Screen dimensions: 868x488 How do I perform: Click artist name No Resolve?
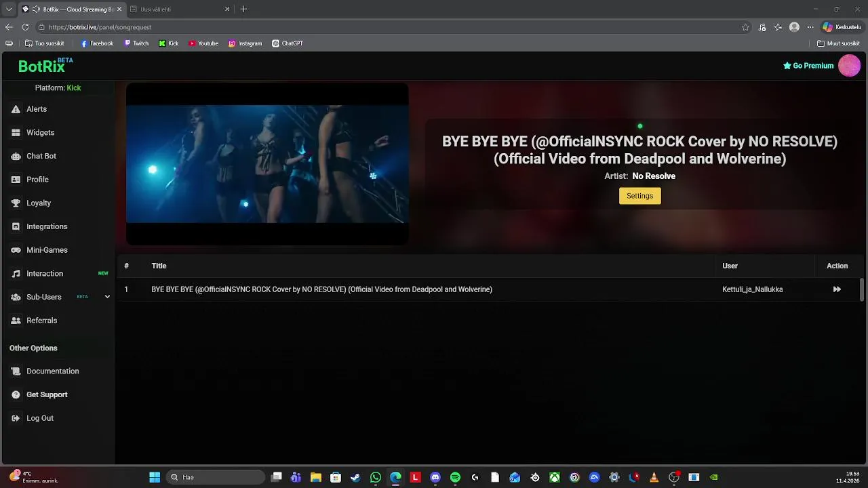654,176
